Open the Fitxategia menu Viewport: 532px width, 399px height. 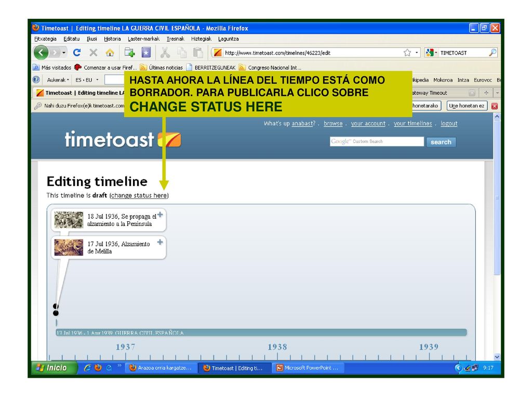pos(46,38)
